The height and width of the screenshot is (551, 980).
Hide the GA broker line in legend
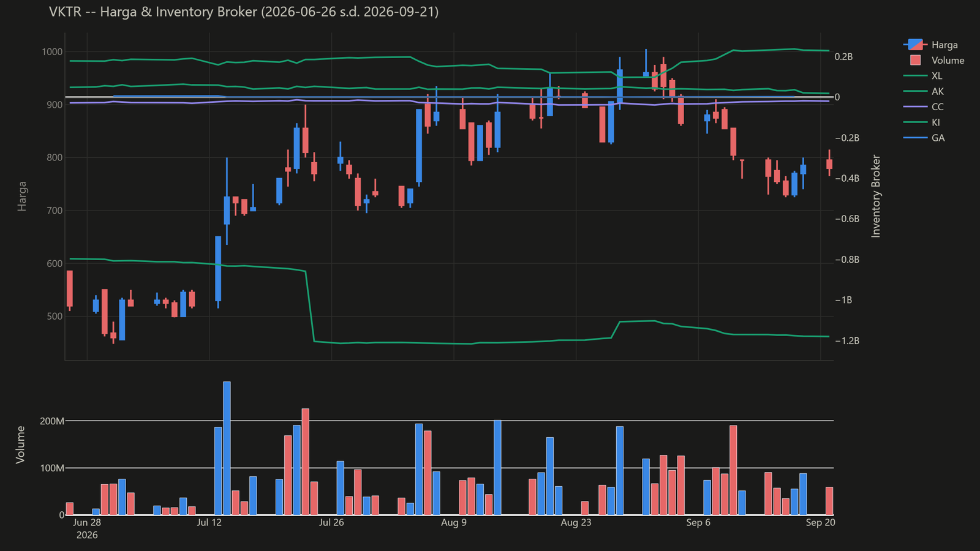pyautogui.click(x=924, y=138)
